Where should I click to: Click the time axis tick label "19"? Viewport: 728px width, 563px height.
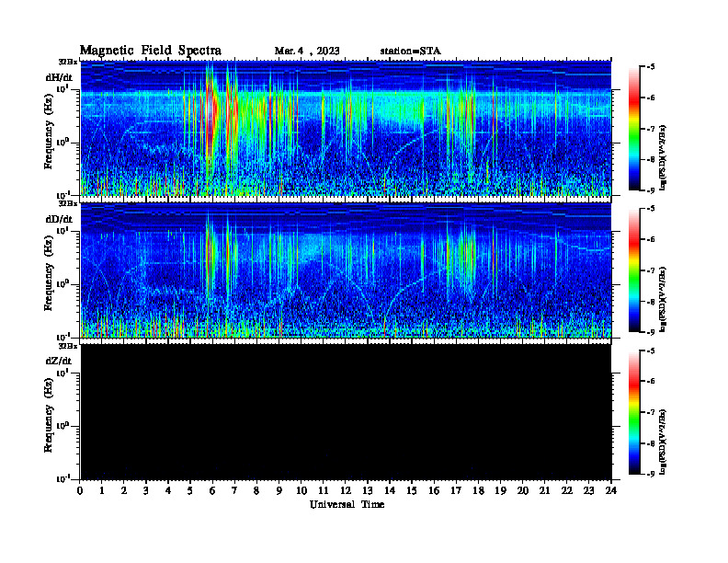click(500, 490)
